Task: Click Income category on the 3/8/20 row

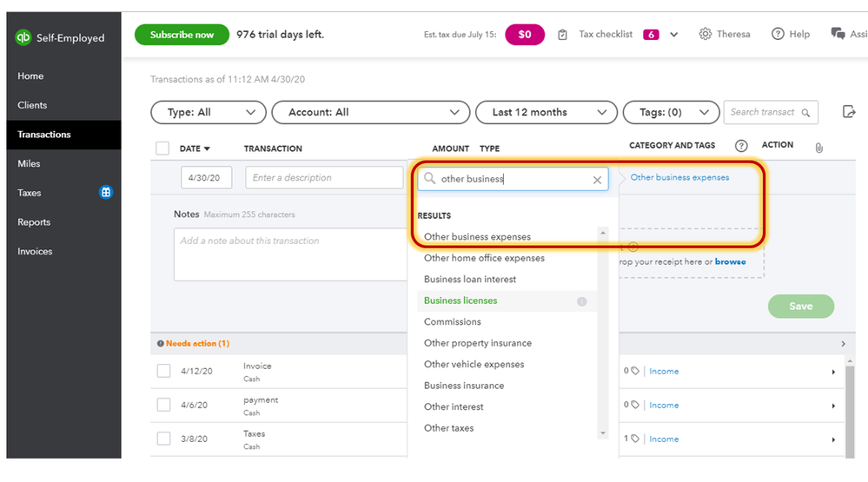Action: coord(664,439)
